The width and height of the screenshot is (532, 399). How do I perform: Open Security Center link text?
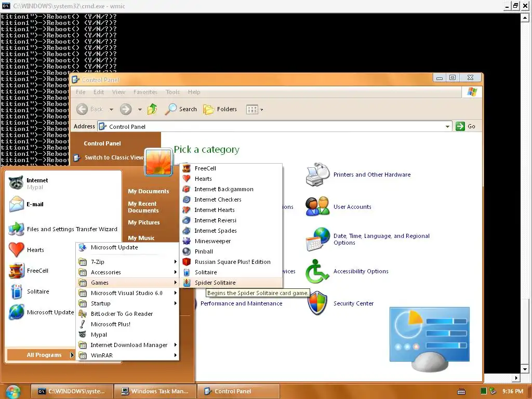coord(353,303)
